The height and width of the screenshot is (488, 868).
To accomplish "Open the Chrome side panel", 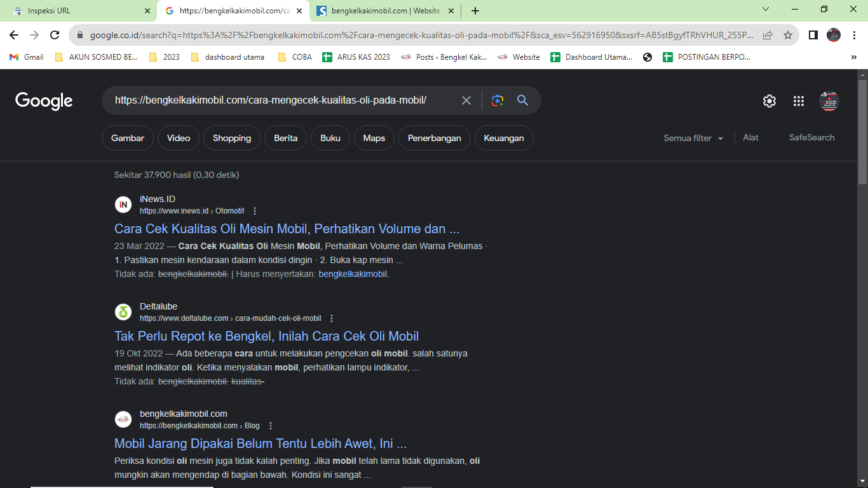I will 813,35.
